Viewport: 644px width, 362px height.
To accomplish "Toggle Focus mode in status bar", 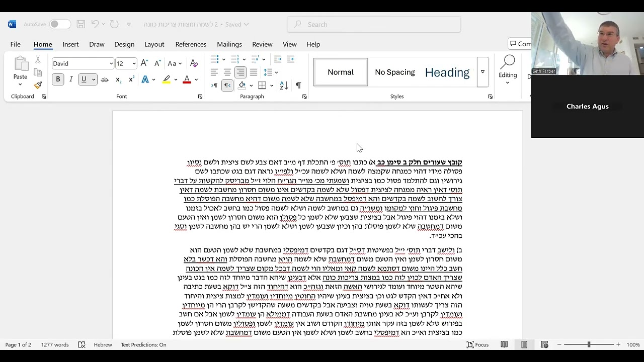I will click(477, 344).
